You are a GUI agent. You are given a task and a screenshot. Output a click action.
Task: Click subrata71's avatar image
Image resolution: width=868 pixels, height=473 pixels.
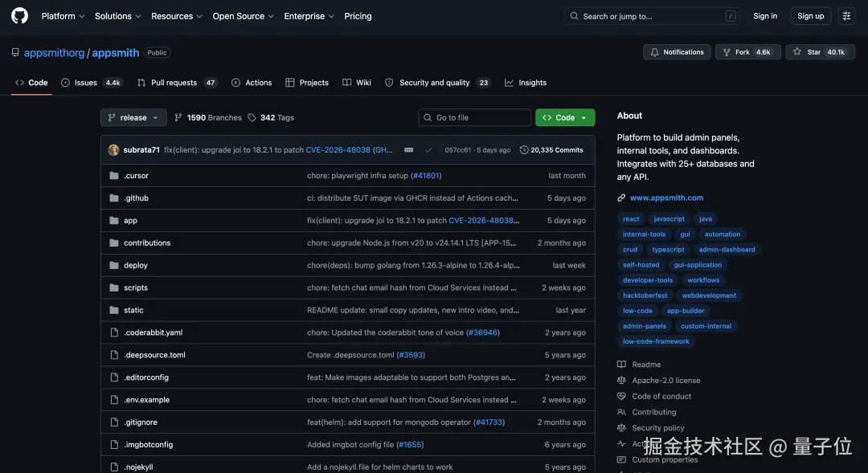(113, 150)
